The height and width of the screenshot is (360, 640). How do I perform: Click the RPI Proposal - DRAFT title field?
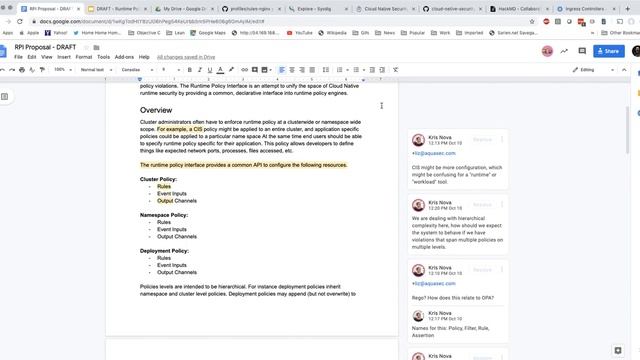pos(45,47)
